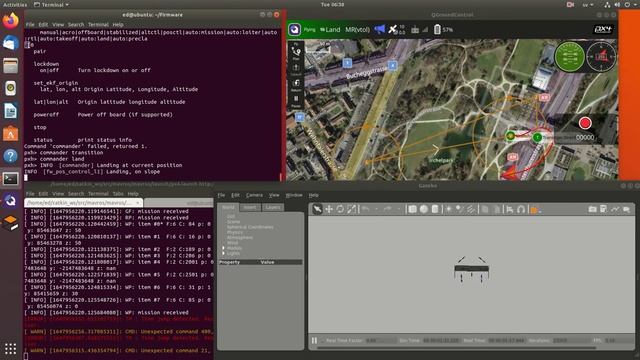The image size is (640, 360).
Task: Expand the Models tree node in Gazebo
Action: (x=223, y=248)
